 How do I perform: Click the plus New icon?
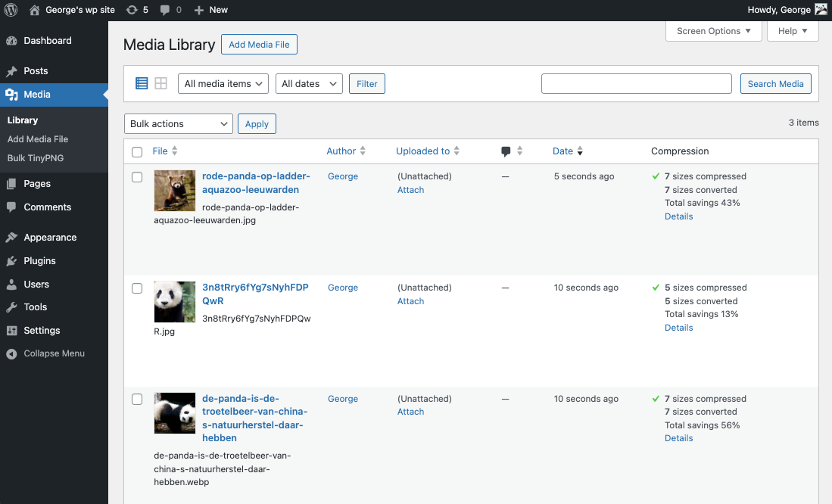coord(199,10)
